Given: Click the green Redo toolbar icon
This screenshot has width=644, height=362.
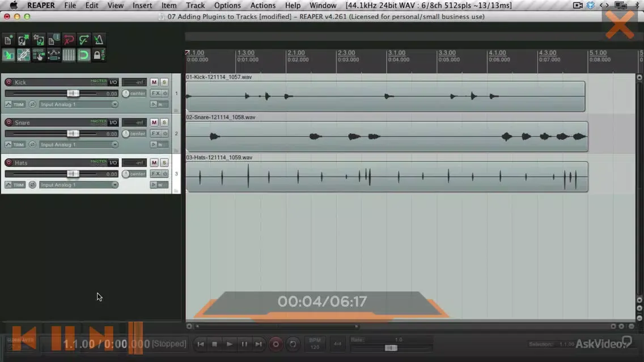Looking at the screenshot, I should (84, 40).
